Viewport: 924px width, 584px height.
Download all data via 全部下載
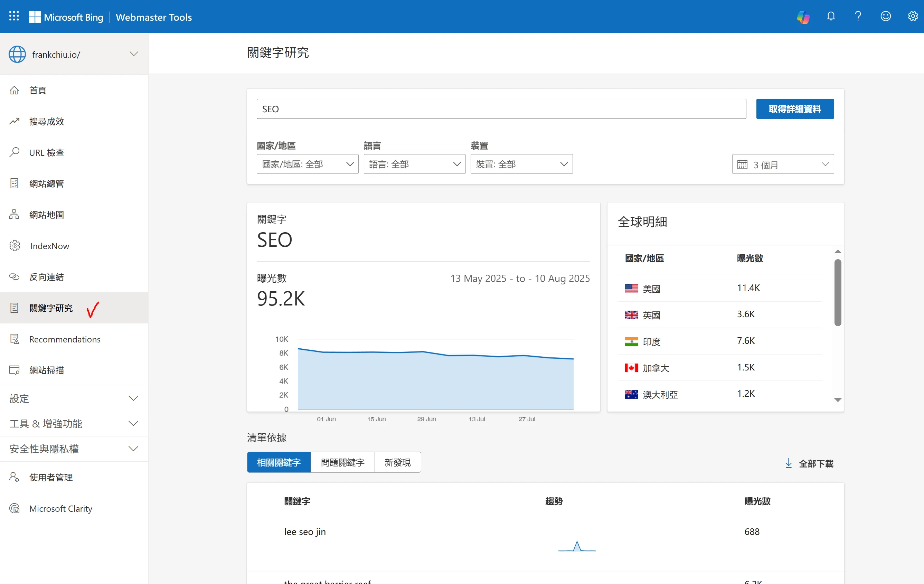809,463
